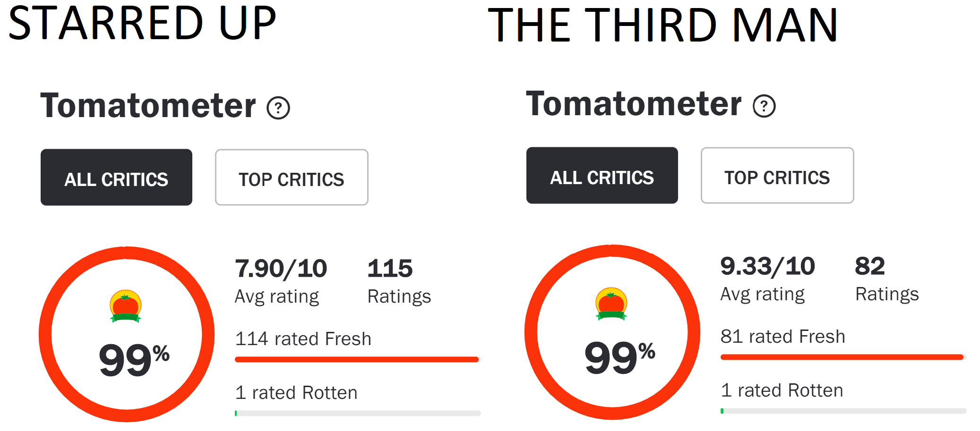
Task: Click the 7.90/10 average rating
Action: coord(281,269)
